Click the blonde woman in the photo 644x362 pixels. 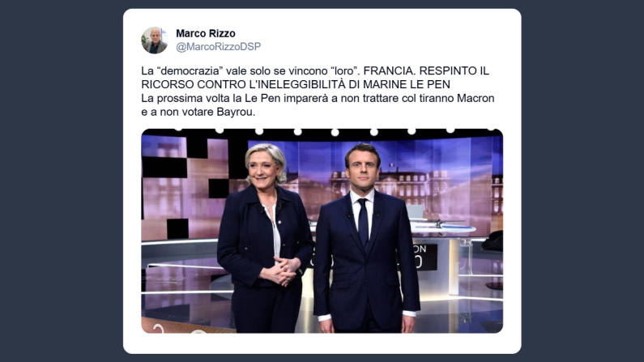[x=263, y=238]
